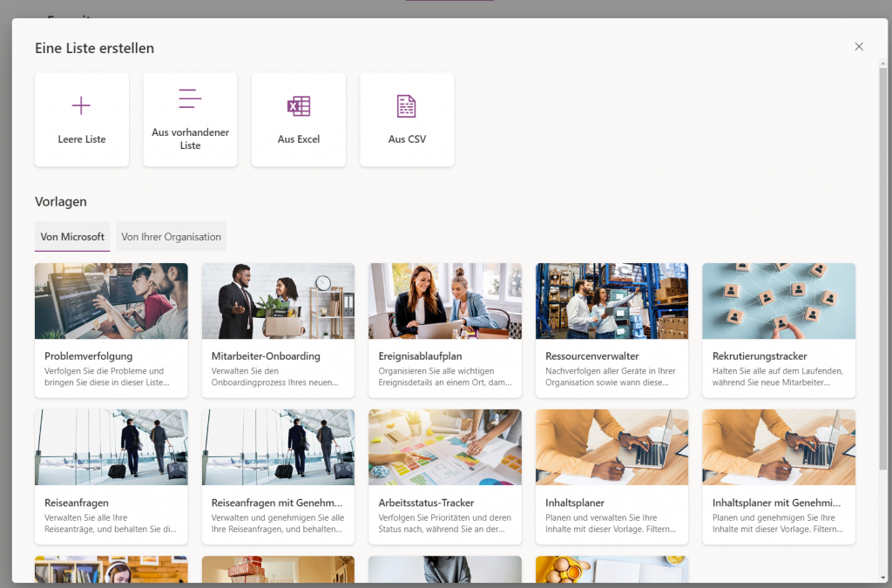
Task: Click the Rekrutierungstracker title text
Action: tap(760, 356)
